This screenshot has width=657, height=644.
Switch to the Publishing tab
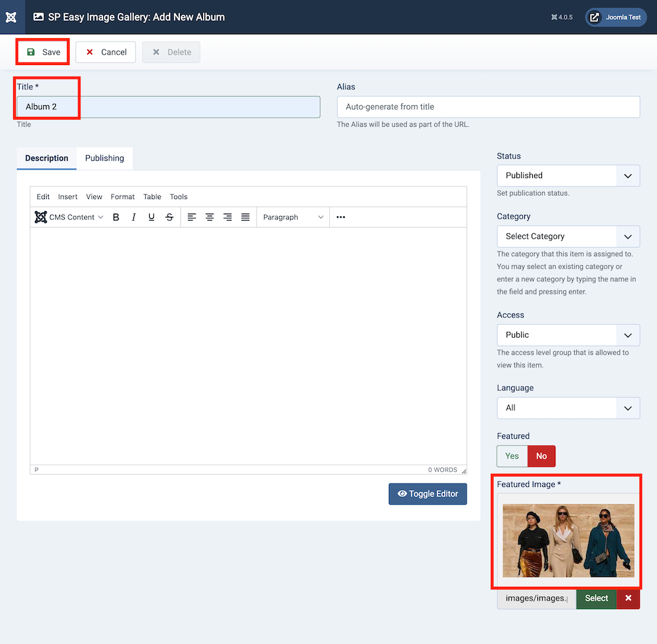tap(104, 158)
